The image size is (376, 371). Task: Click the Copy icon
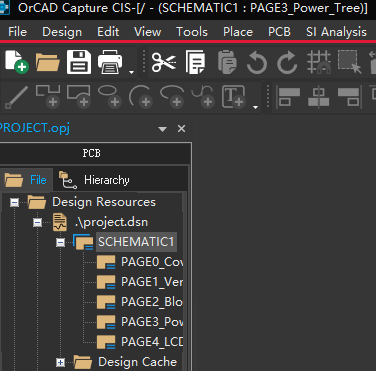click(x=195, y=62)
